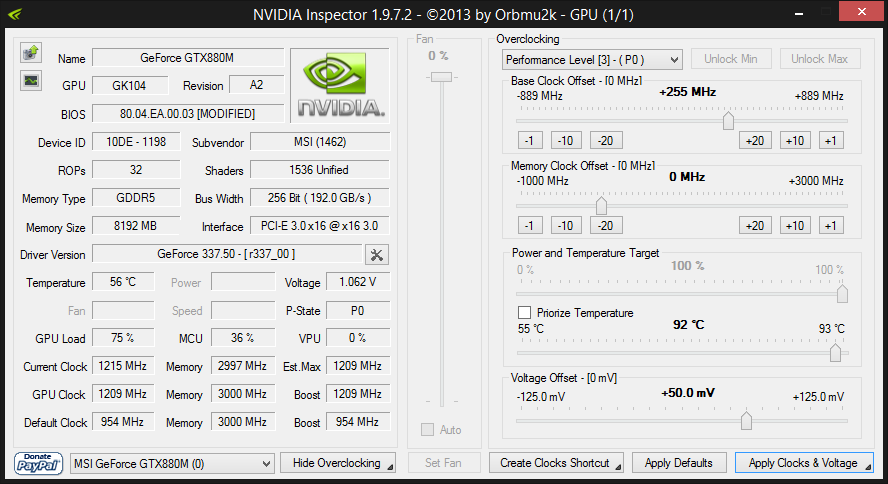
Task: Click the NVIDIA logo image
Action: 340,85
